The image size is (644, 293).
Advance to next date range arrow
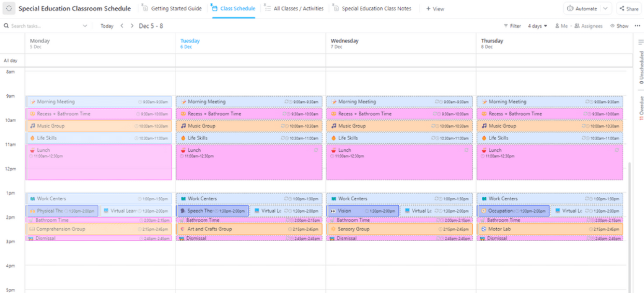coord(132,26)
